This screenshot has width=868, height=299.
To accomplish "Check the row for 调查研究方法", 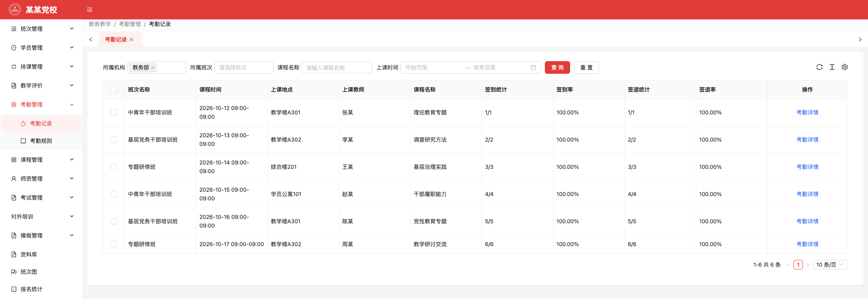I will 114,140.
